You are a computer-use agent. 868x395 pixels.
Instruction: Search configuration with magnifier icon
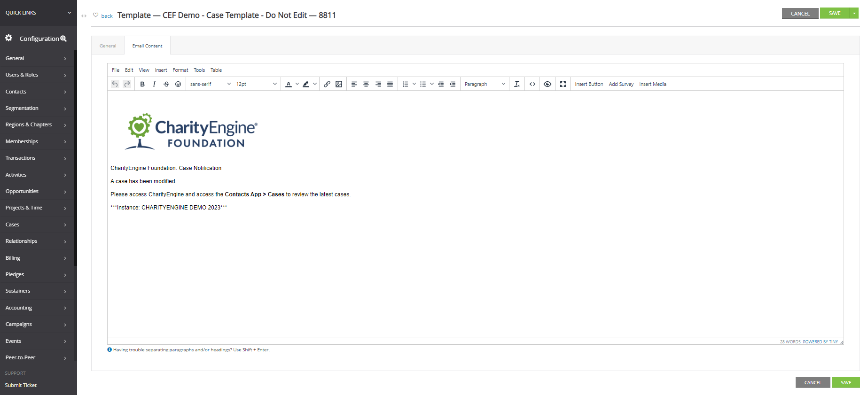point(63,39)
